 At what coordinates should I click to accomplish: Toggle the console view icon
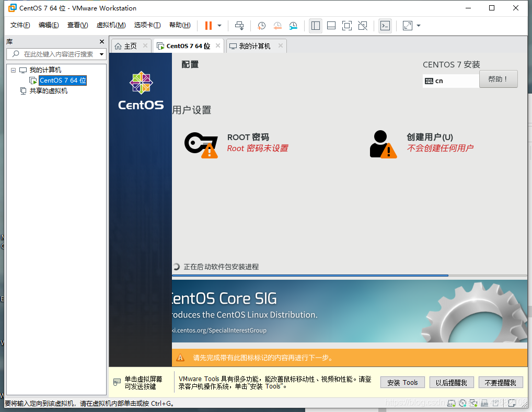(x=385, y=26)
